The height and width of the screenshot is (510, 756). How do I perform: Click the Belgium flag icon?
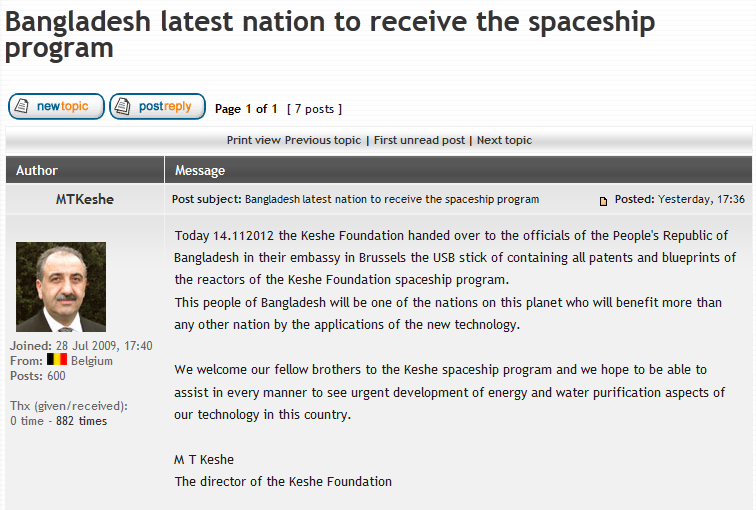[x=57, y=360]
